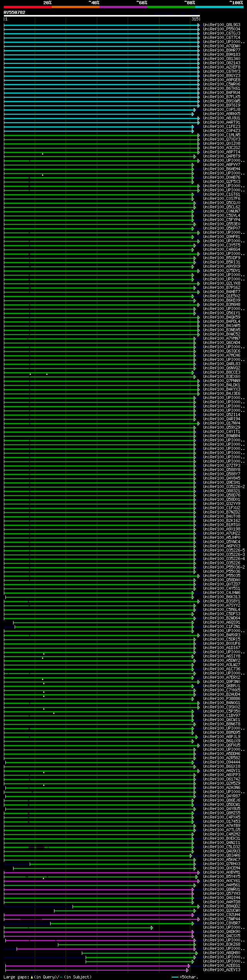The height and width of the screenshot is (980, 247).
Task: Click hit label UniRef100_C6THY3
Action: [x=222, y=72]
